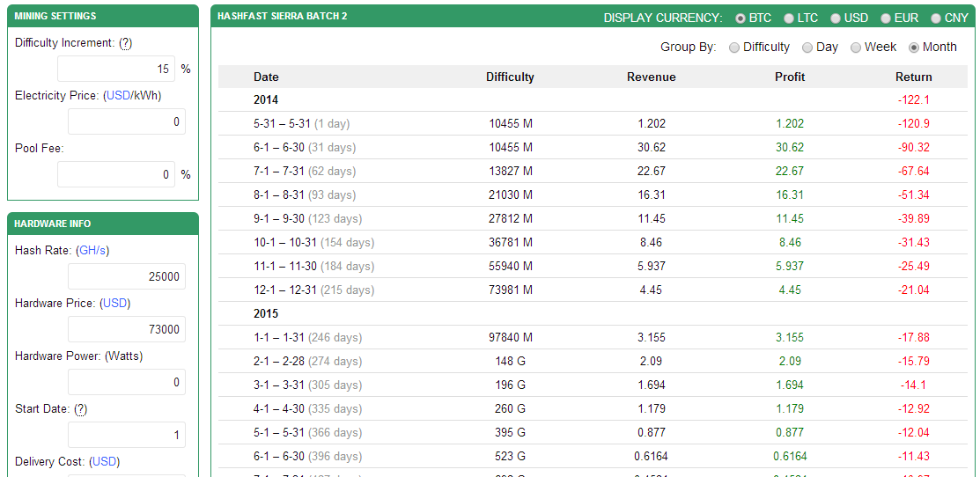Image resolution: width=980 pixels, height=477 pixels.
Task: Click the Date column header
Action: point(266,77)
